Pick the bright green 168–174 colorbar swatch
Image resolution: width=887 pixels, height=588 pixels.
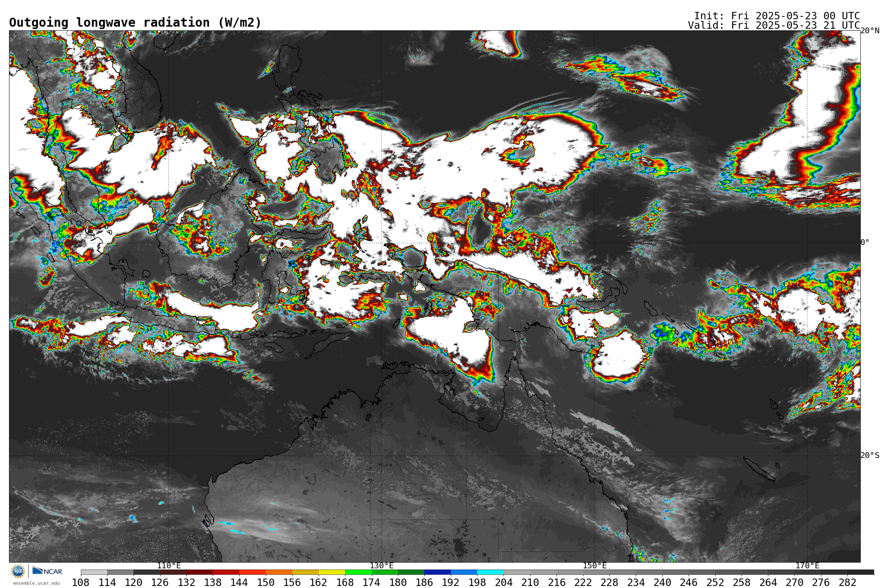[x=358, y=572]
